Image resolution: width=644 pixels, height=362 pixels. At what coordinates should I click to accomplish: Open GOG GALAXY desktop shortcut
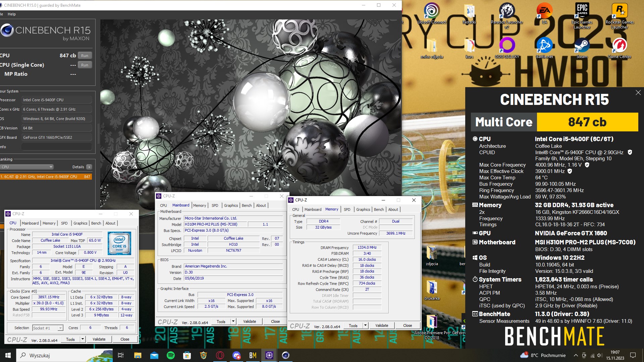pos(507,48)
